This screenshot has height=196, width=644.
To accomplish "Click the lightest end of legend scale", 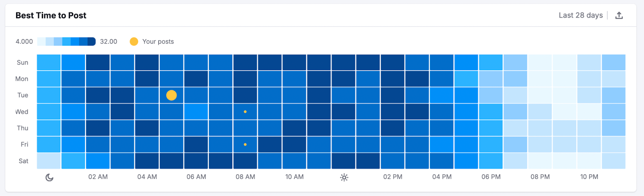I will click(x=41, y=42).
